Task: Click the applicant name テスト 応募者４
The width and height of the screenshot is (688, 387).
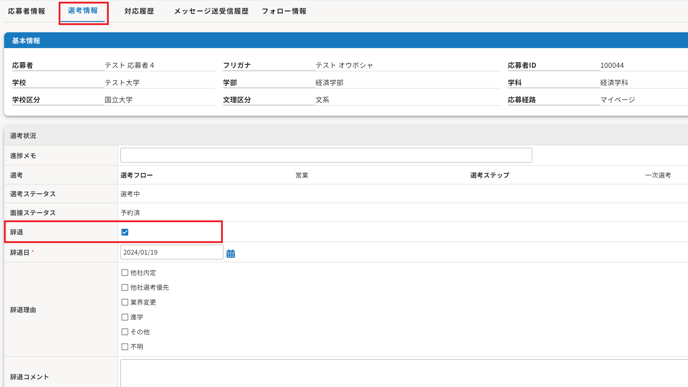Action: coord(129,65)
